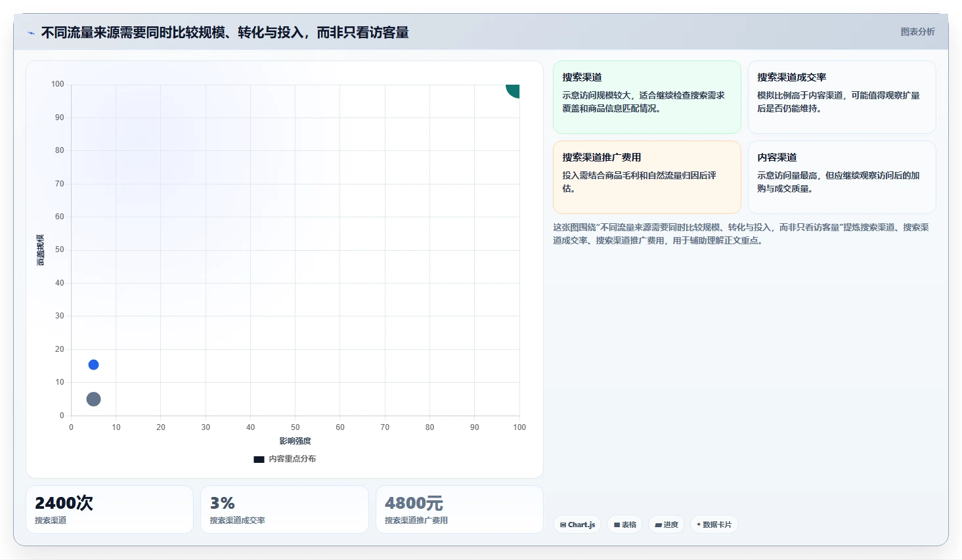Toggle the 内容重点分布 chart legend
The image size is (962, 560).
tap(285, 459)
